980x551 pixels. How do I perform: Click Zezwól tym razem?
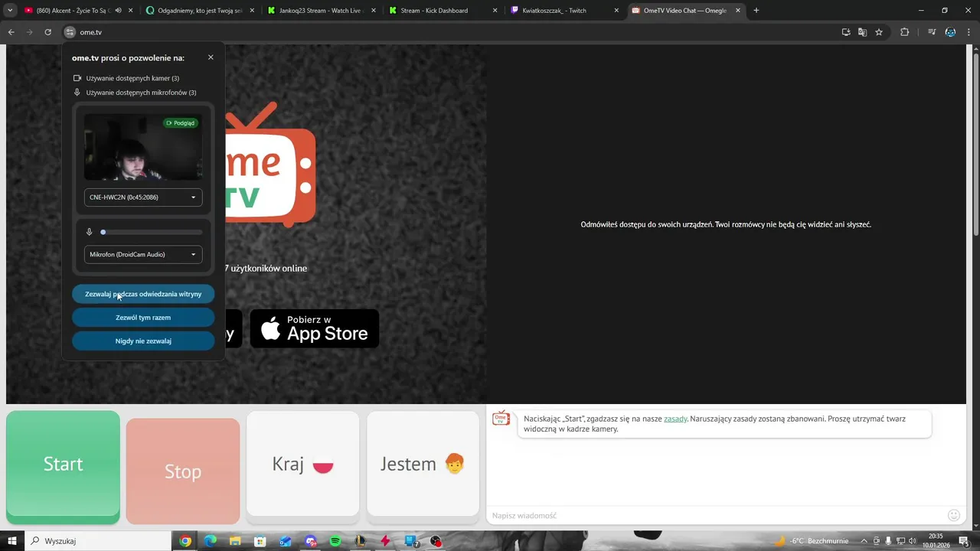coord(143,318)
